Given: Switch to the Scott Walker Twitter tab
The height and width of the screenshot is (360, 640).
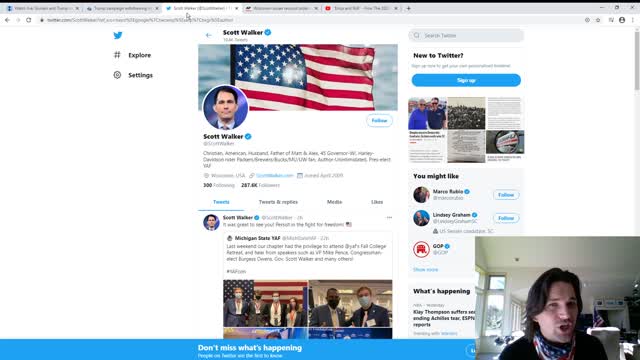Looking at the screenshot, I should 202,8.
